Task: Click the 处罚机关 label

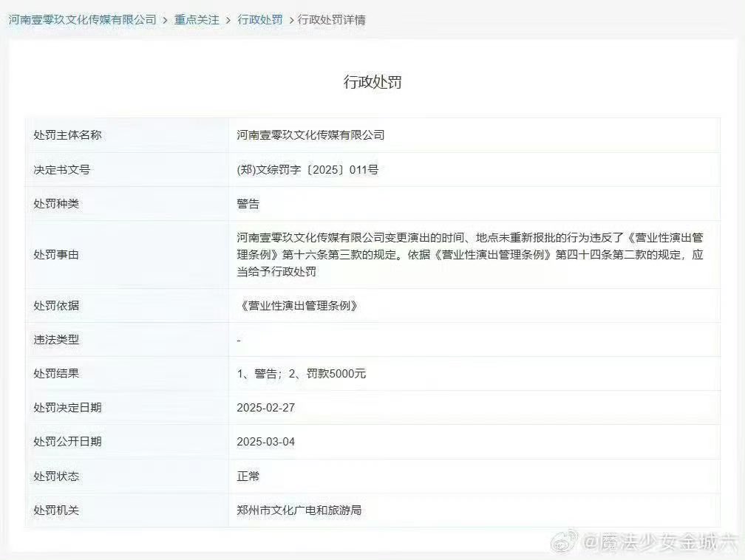Action: pos(56,510)
